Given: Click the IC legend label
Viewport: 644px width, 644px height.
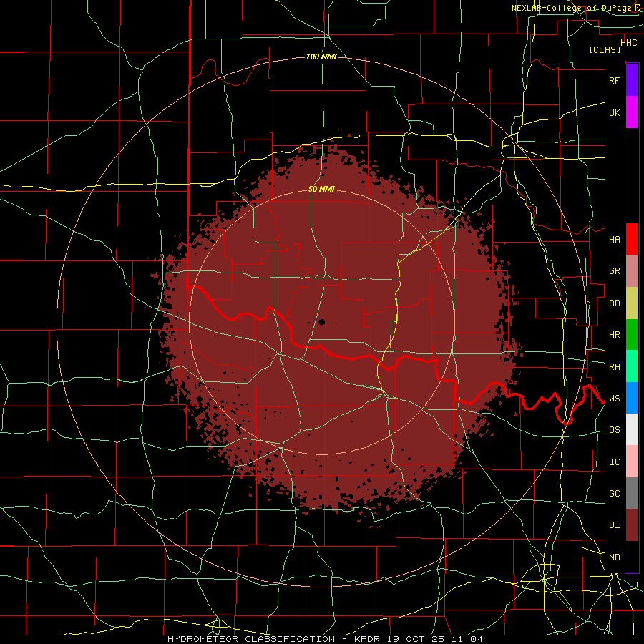Looking at the screenshot, I should pos(614,462).
